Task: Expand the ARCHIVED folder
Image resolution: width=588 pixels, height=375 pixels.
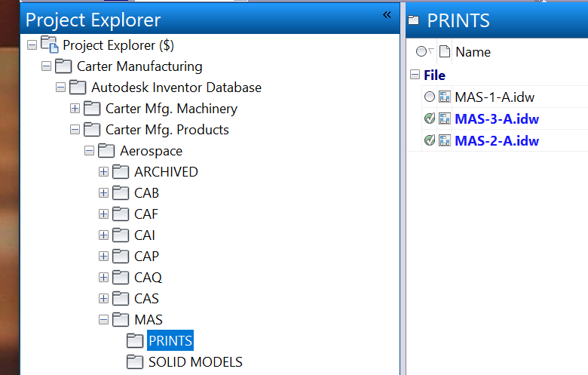Action: point(103,172)
